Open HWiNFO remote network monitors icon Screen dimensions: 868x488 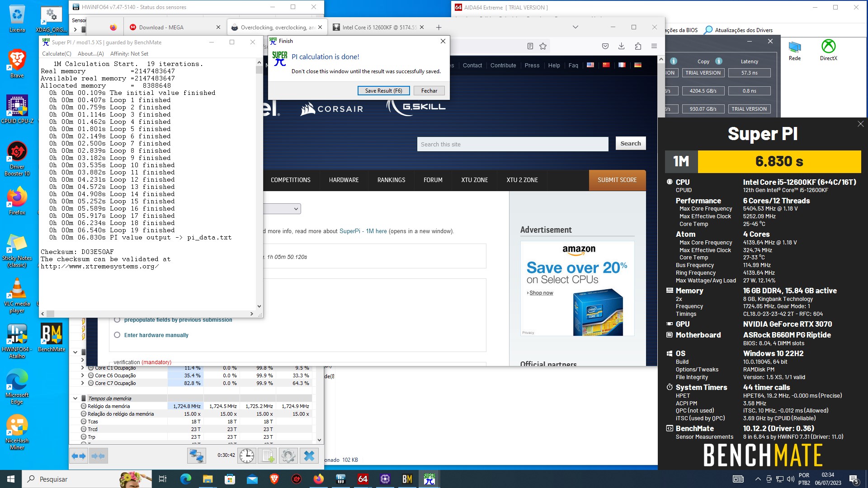coord(197,456)
